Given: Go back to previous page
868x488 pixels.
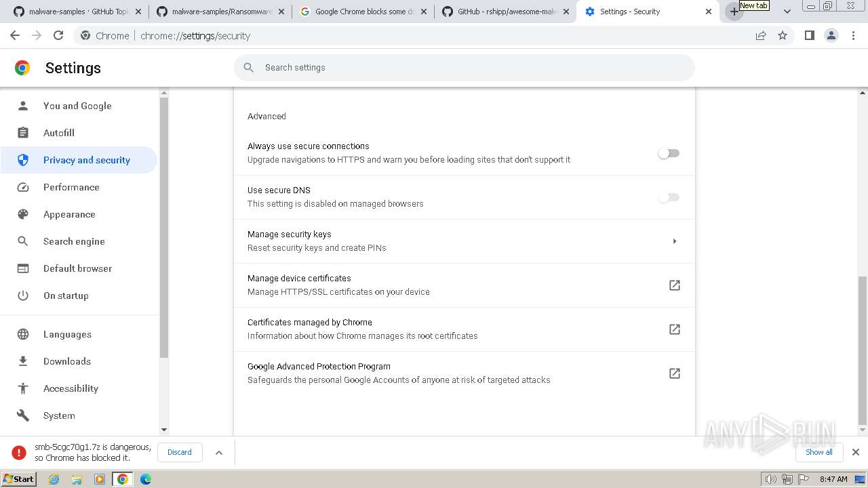Looking at the screenshot, I should coord(15,36).
